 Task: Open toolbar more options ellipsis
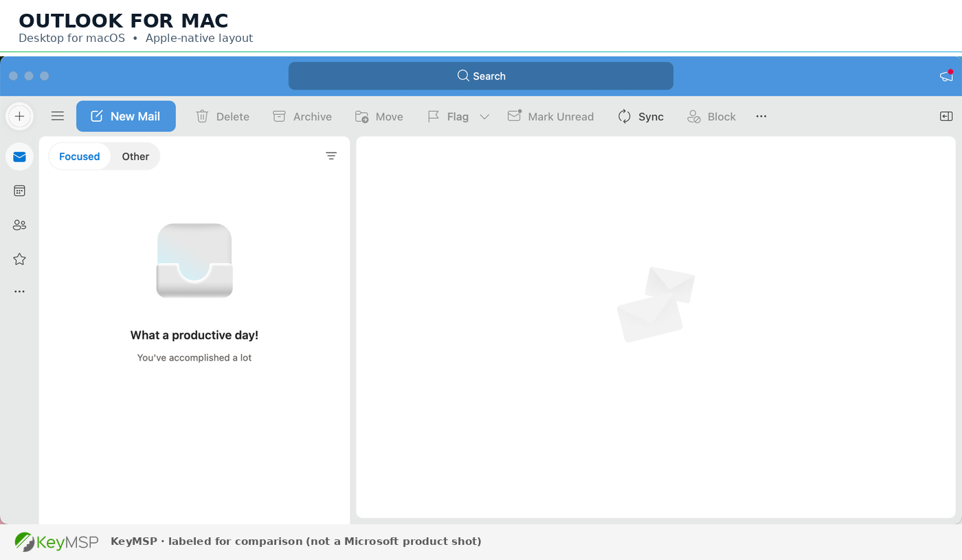761,116
